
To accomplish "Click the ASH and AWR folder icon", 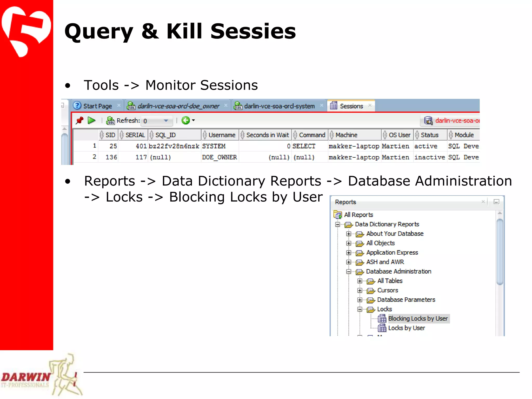I will pyautogui.click(x=360, y=262).
